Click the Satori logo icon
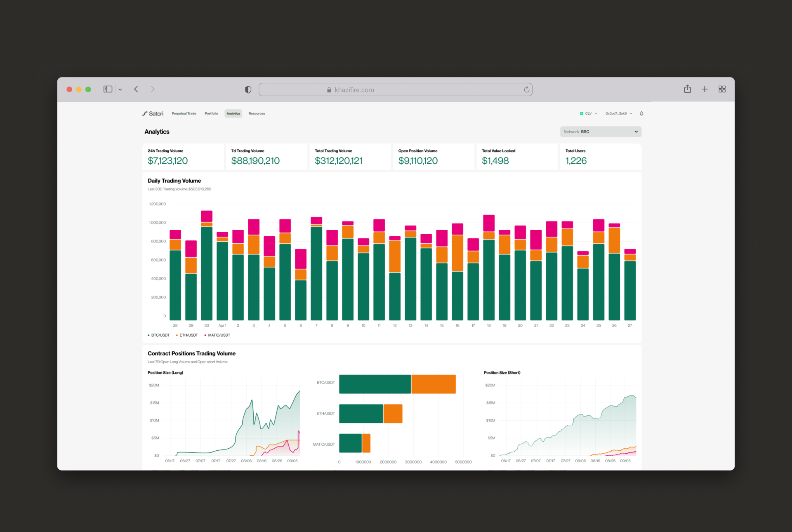 tap(145, 113)
